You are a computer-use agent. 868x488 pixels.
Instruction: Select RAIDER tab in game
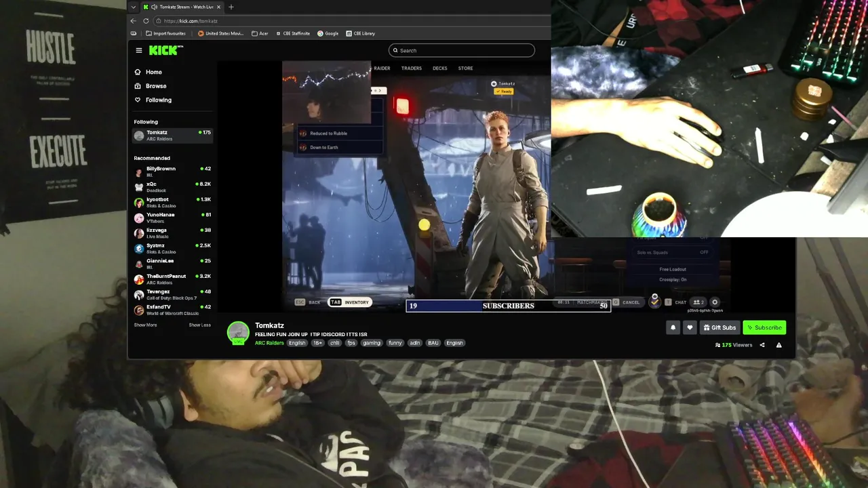tap(382, 68)
